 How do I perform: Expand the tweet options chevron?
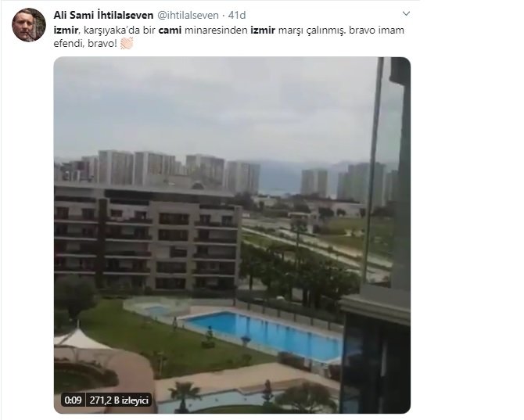(x=406, y=14)
